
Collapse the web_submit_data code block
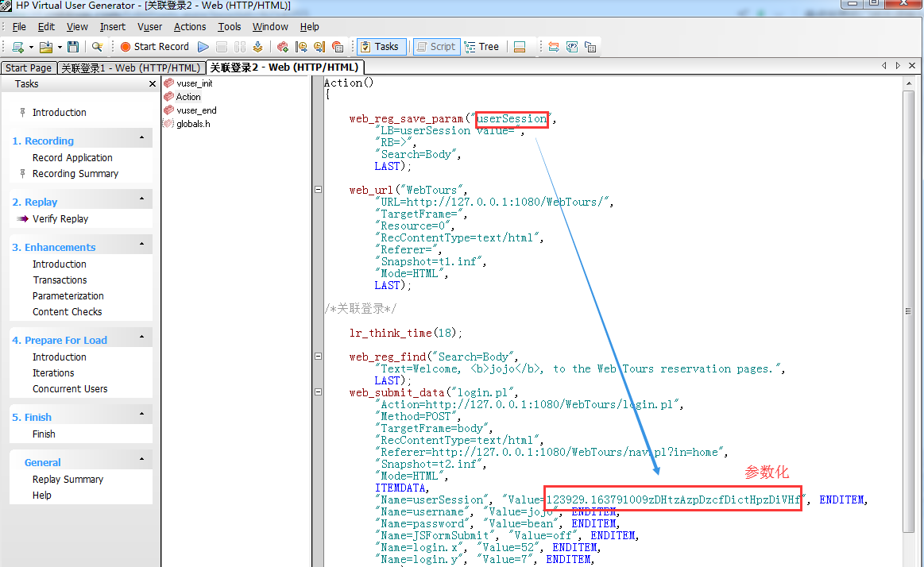click(x=319, y=391)
